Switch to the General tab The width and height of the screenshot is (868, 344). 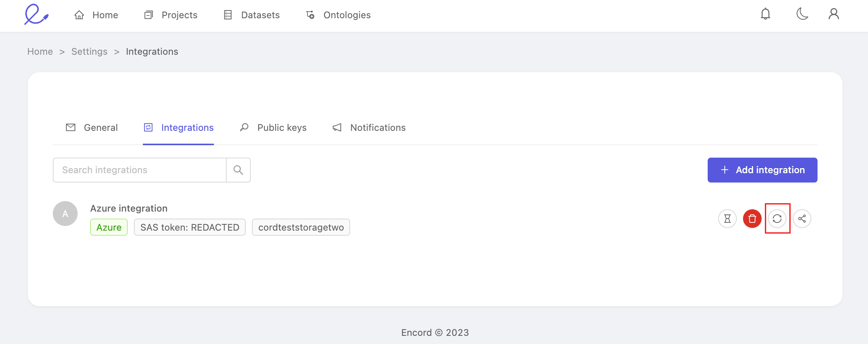(x=92, y=128)
